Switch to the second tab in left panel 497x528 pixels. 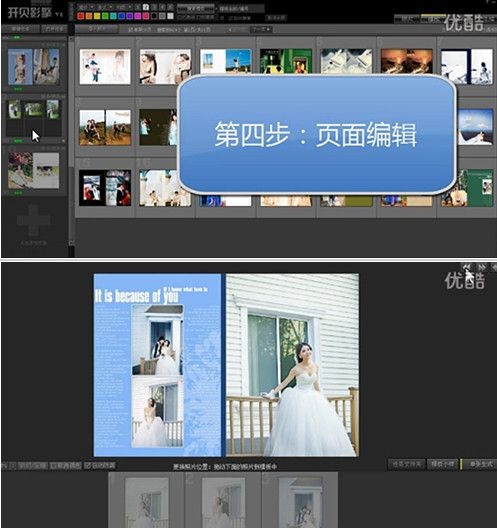click(54, 29)
